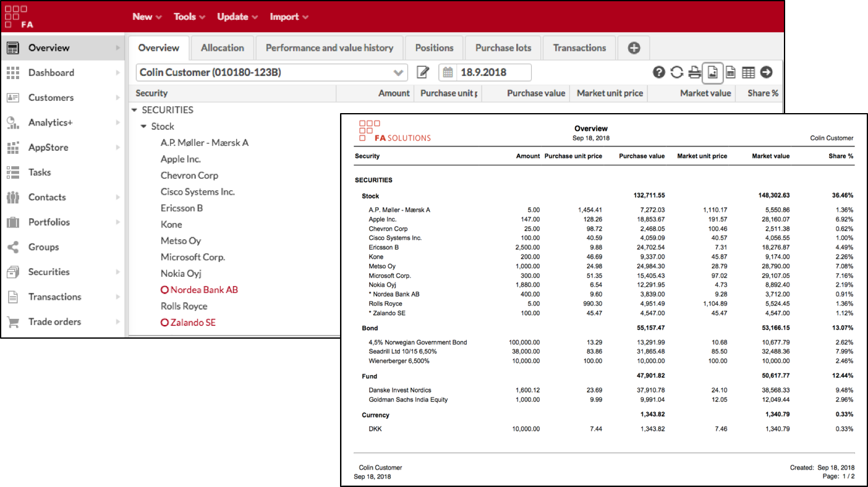
Task: Click the red circle marker beside Zalando SE
Action: [164, 323]
